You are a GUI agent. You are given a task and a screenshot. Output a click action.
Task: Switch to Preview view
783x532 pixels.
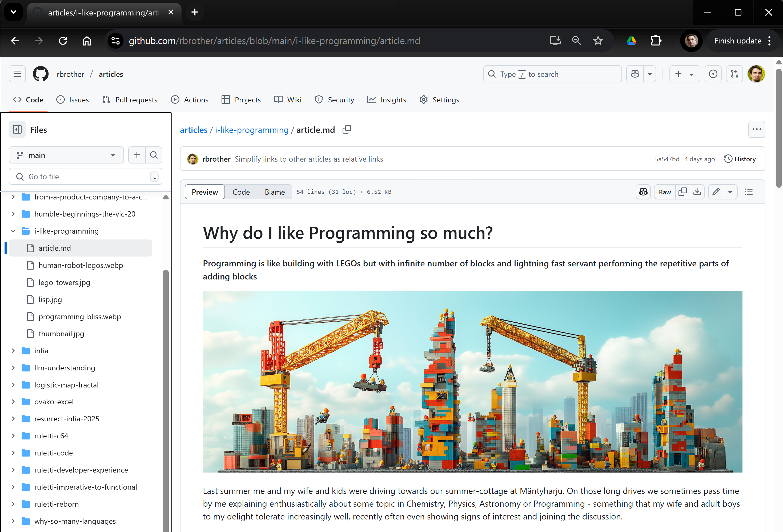pos(204,192)
